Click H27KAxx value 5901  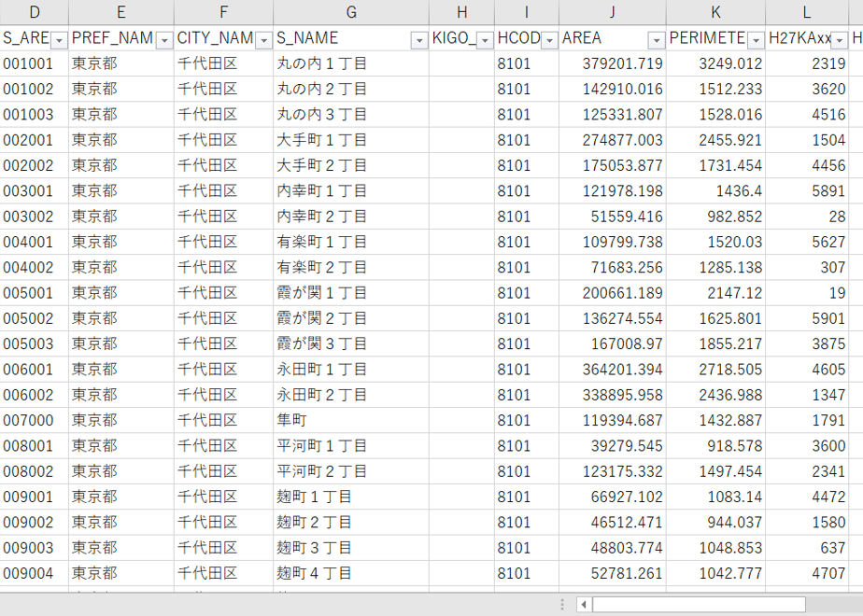click(x=806, y=318)
